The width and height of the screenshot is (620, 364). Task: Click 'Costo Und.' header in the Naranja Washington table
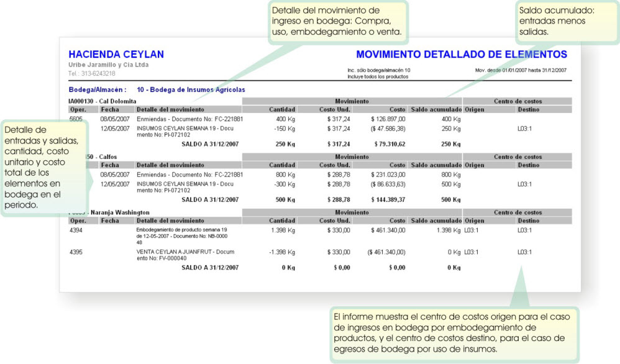click(334, 221)
